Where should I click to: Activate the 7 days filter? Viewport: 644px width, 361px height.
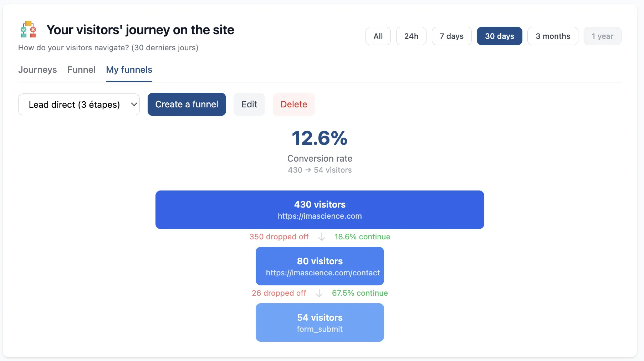point(451,36)
